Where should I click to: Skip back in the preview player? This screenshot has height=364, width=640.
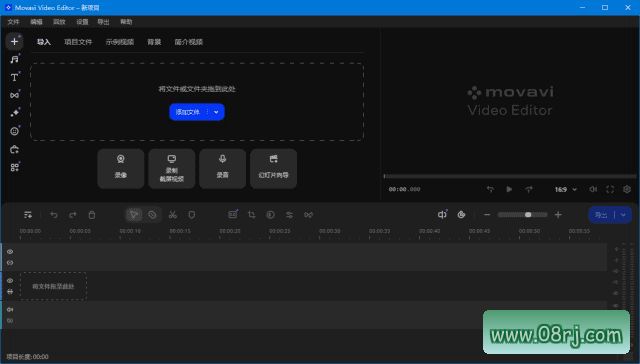point(490,189)
